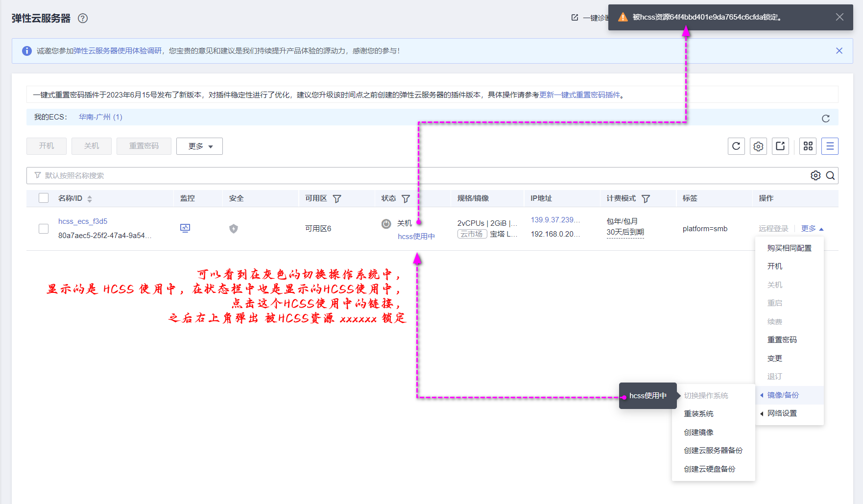Choose 创建云服务器备份 from the submenu

pos(714,451)
